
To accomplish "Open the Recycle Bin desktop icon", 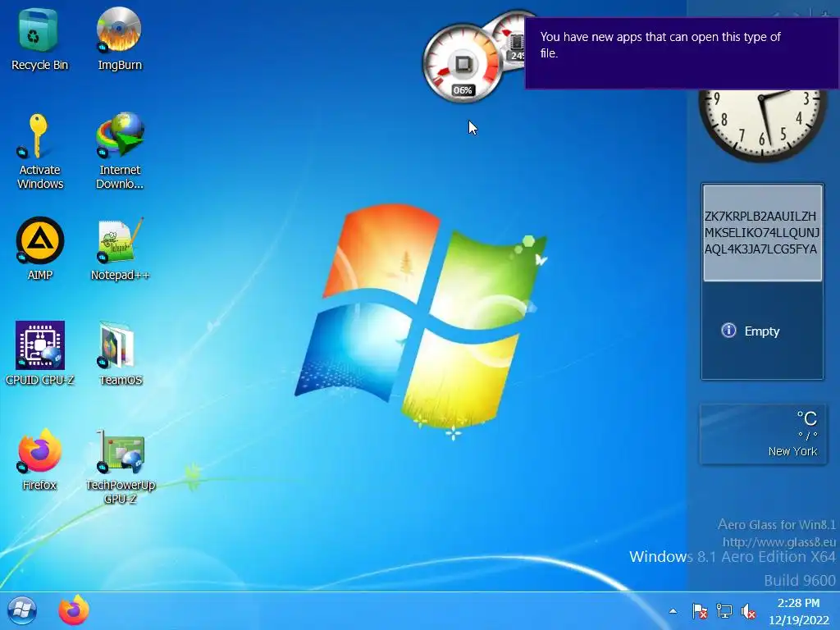I will (39, 39).
